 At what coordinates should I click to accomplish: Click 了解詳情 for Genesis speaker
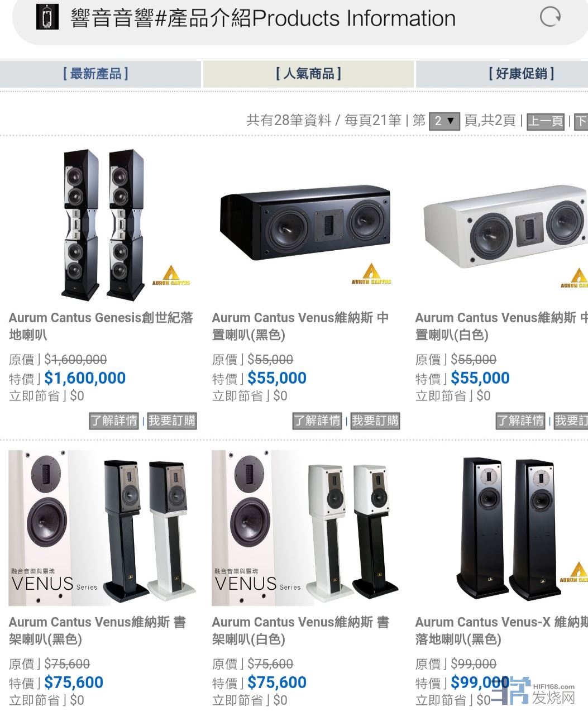pos(114,421)
